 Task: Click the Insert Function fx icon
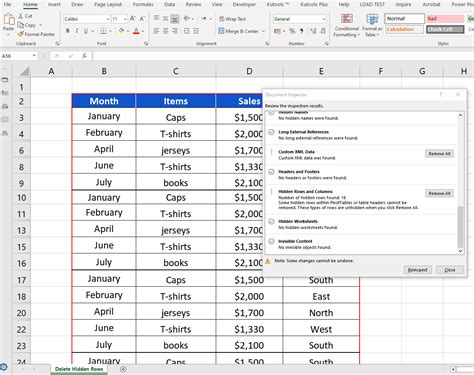85,56
